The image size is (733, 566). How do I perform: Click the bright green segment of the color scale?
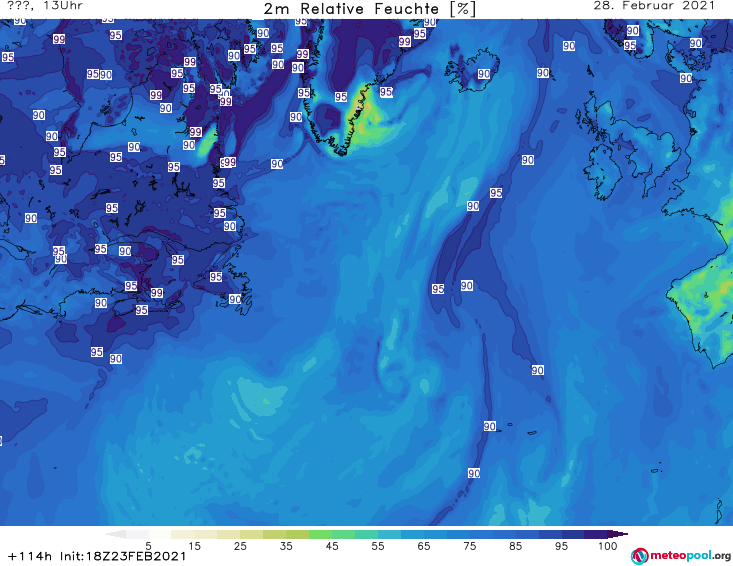(320, 534)
